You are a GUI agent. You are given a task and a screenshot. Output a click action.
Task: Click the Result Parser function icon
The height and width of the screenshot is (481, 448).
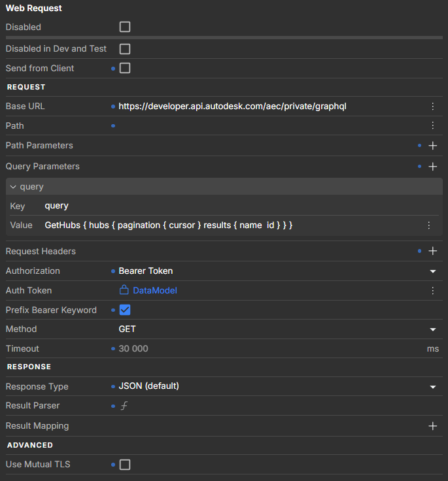(124, 406)
